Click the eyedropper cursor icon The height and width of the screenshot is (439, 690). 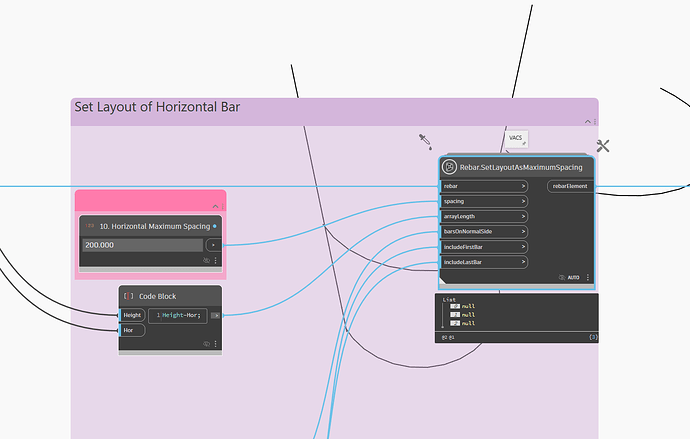(425, 142)
